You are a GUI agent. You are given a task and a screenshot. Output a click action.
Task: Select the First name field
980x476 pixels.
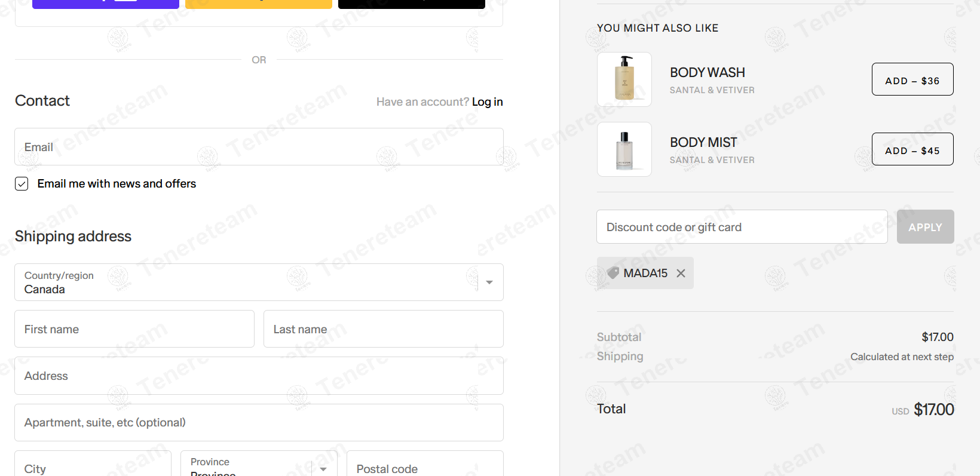point(134,329)
